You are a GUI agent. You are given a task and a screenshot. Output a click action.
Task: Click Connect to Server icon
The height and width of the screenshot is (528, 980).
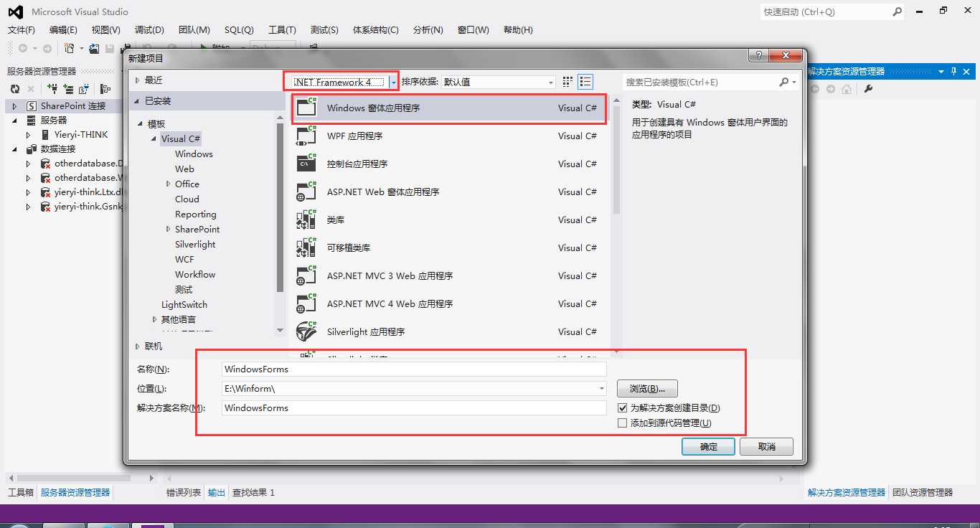click(x=68, y=89)
